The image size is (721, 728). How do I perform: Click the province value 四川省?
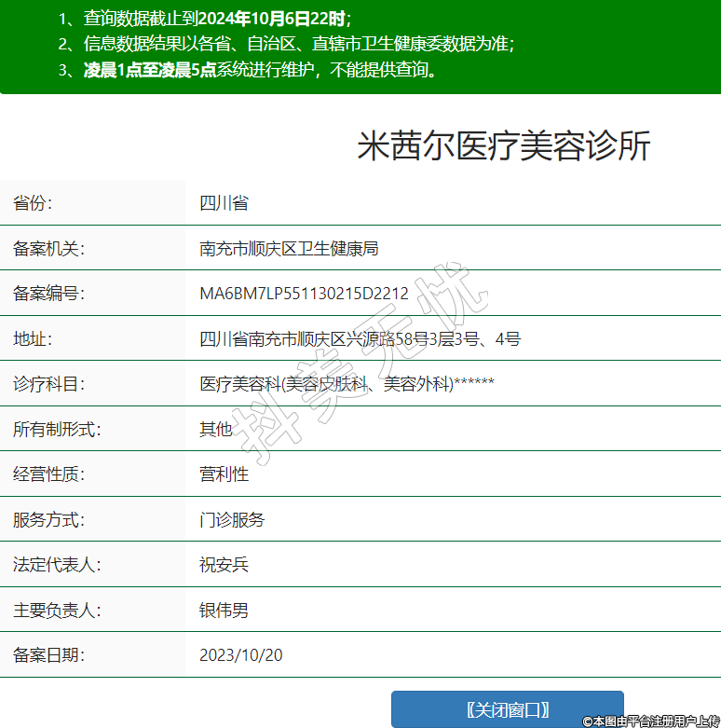coord(224,203)
